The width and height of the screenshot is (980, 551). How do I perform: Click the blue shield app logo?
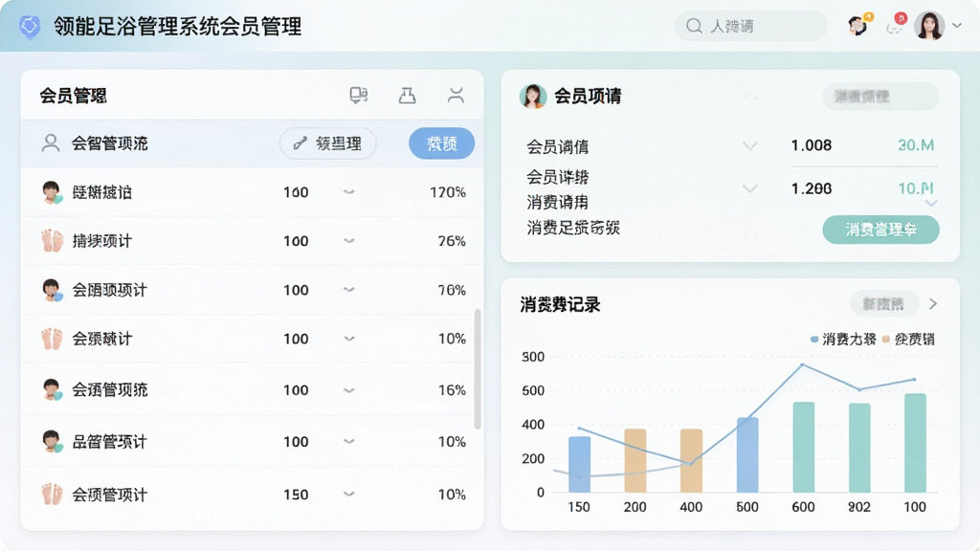[x=30, y=26]
